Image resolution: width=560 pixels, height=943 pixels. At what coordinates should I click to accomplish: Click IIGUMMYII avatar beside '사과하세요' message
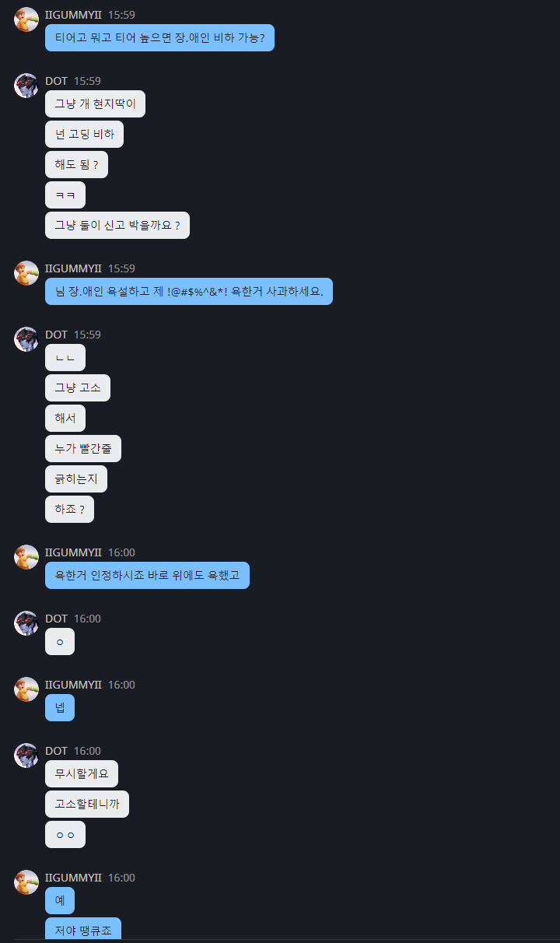coord(26,273)
